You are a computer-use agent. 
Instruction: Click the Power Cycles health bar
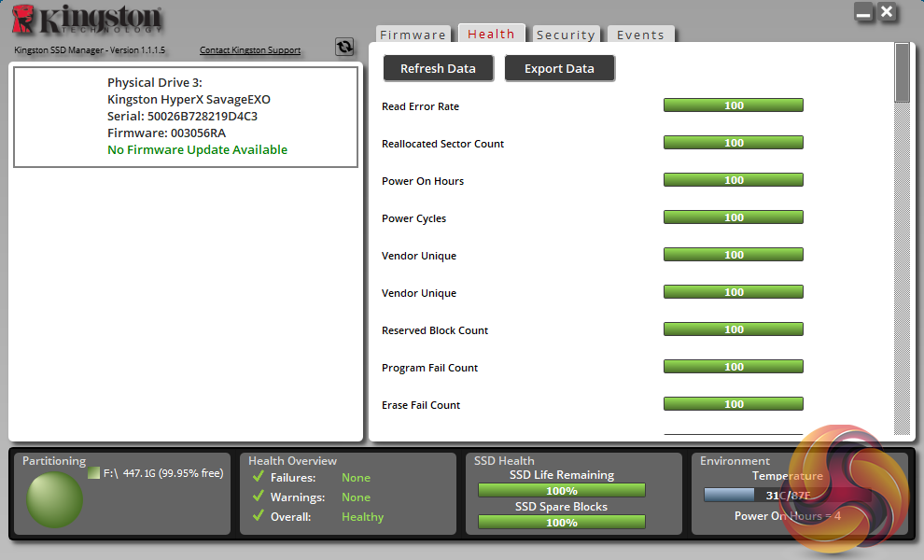pos(733,217)
